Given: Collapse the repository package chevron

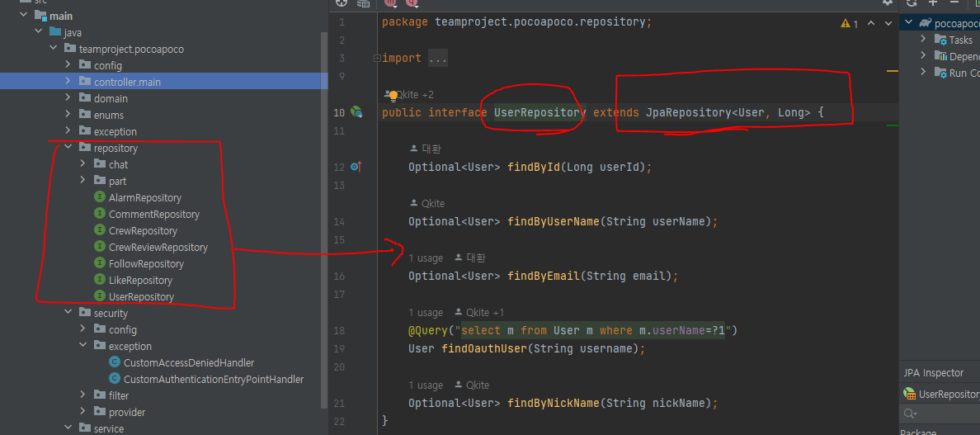Looking at the screenshot, I should click(68, 148).
